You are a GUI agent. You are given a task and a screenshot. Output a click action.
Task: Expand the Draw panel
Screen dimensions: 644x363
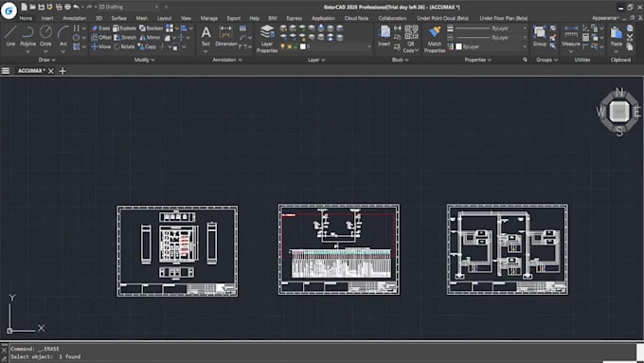46,60
